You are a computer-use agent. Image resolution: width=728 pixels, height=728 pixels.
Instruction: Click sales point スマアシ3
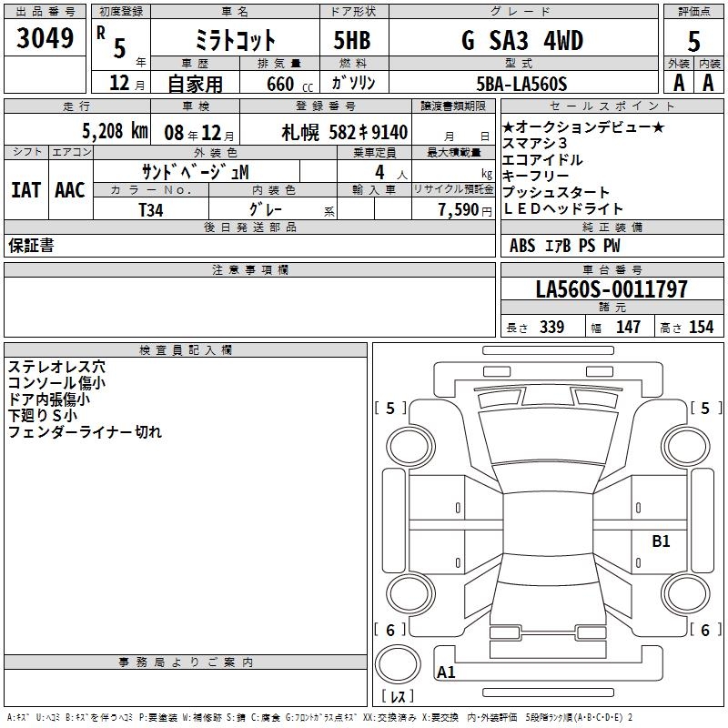point(535,143)
